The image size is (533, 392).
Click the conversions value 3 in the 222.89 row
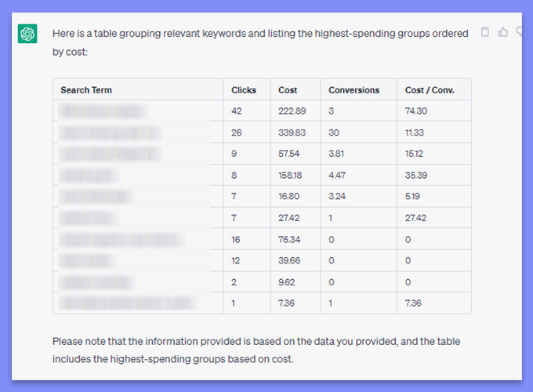tap(332, 111)
